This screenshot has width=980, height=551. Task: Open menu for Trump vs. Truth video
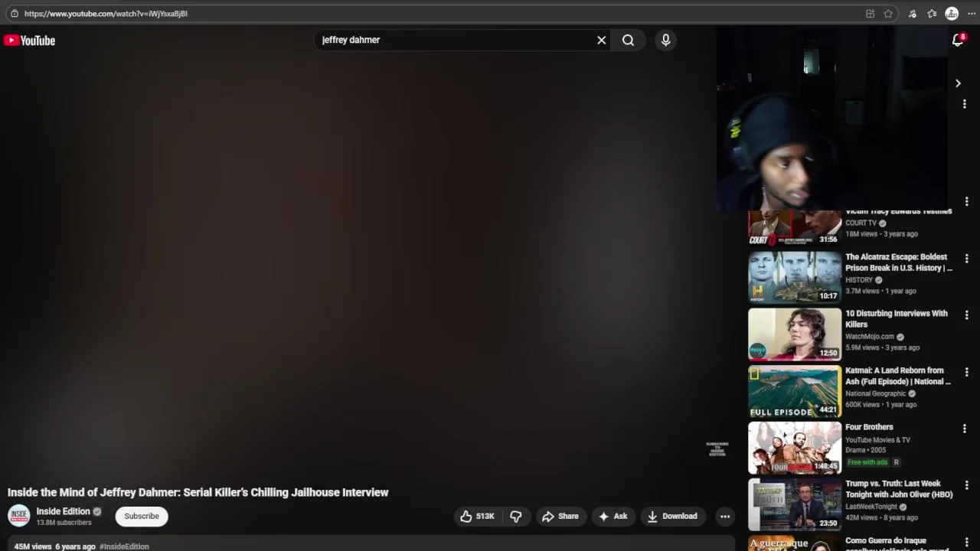click(x=966, y=485)
